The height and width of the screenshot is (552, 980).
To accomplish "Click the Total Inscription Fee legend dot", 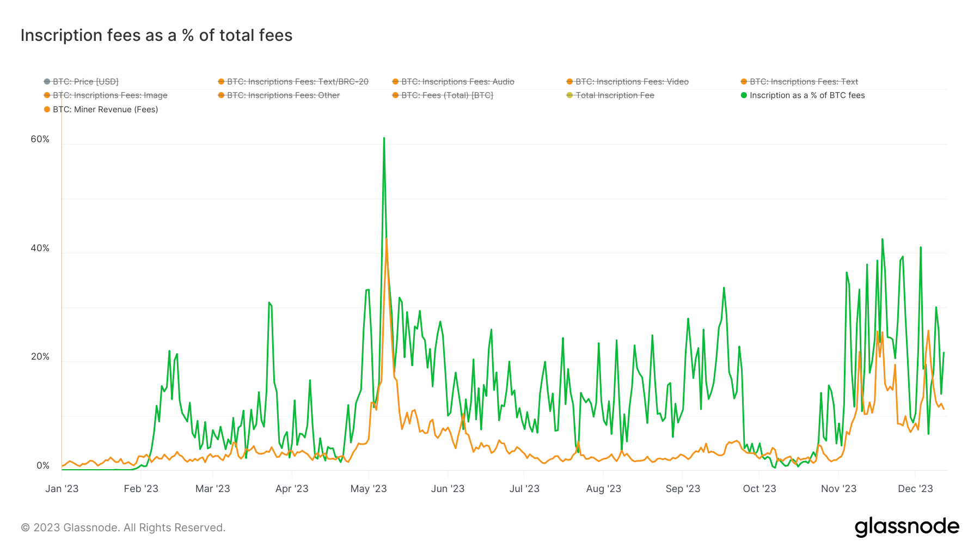I will [x=569, y=95].
